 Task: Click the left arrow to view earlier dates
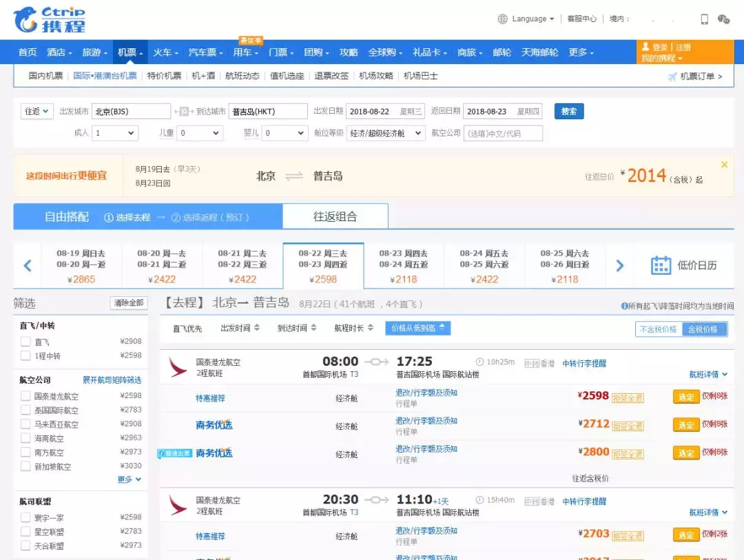tap(28, 265)
